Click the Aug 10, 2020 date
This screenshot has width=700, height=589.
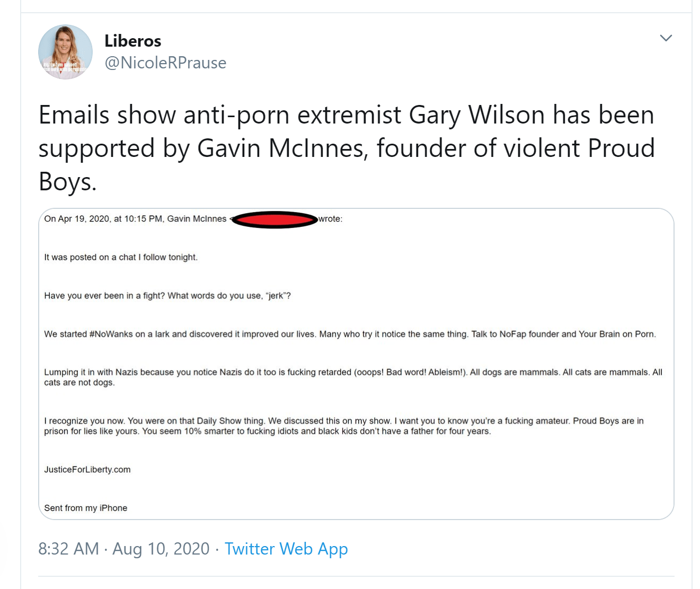[161, 549]
